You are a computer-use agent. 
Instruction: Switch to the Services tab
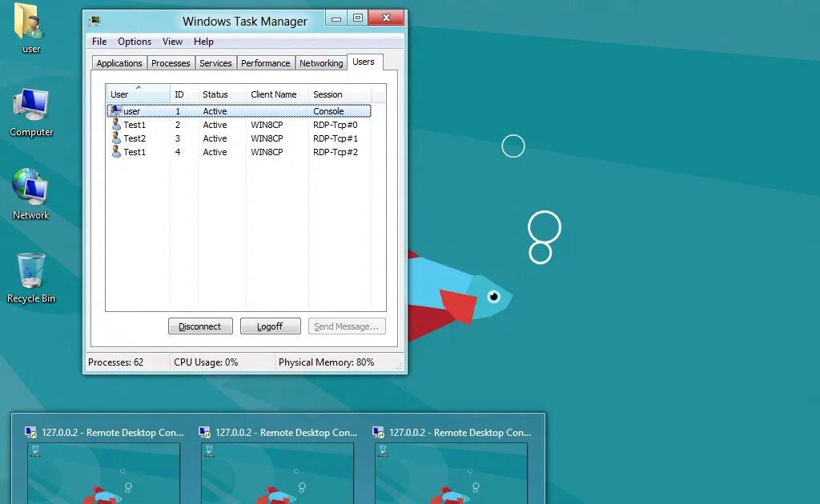tap(215, 63)
